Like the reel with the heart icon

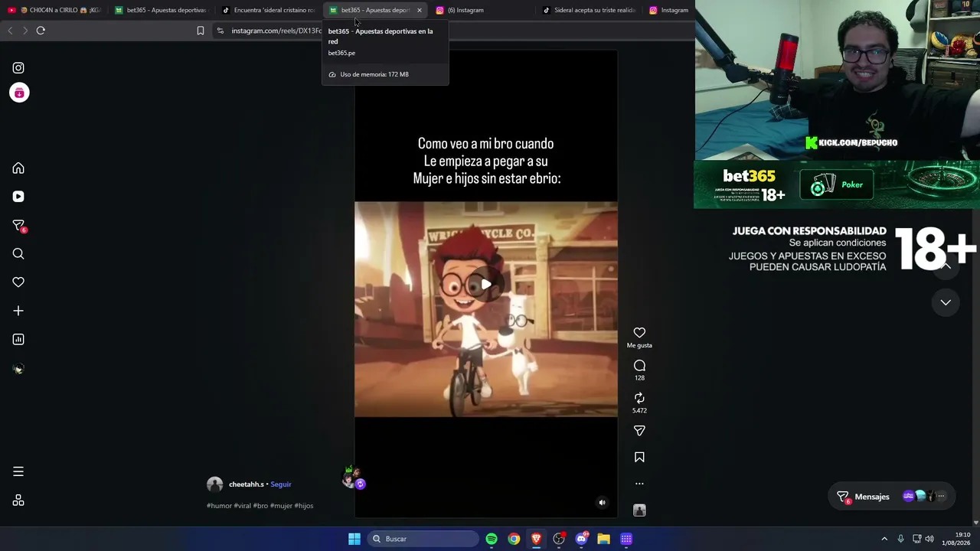[x=639, y=333]
